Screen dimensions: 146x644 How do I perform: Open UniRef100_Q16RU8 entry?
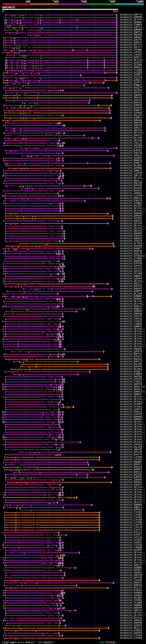point(131,113)
